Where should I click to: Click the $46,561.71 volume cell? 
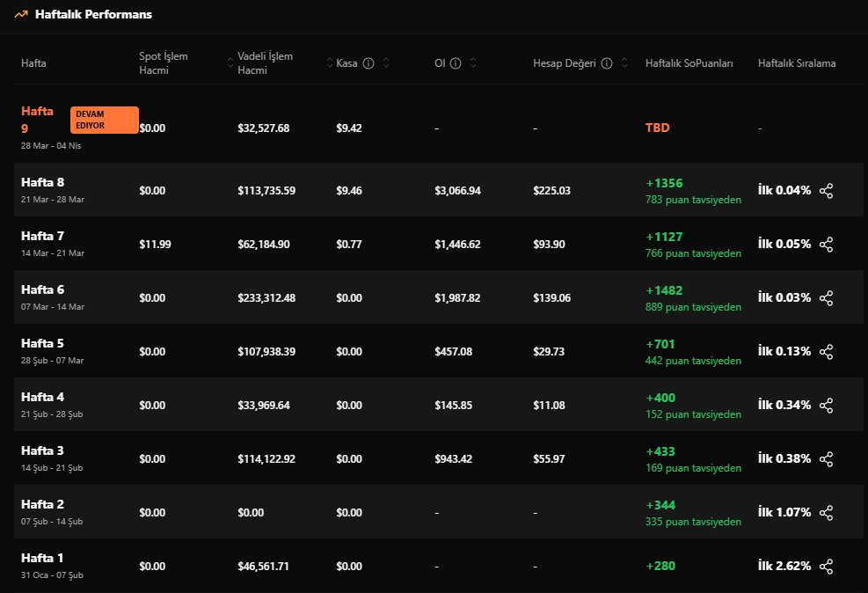[264, 567]
